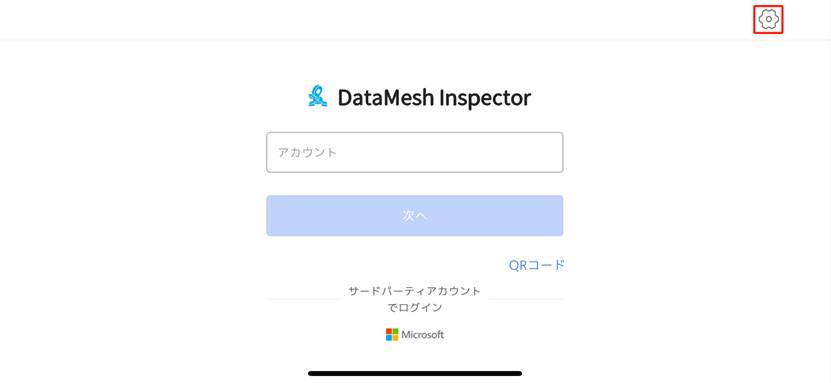Focus the アカウント input field

click(x=414, y=153)
